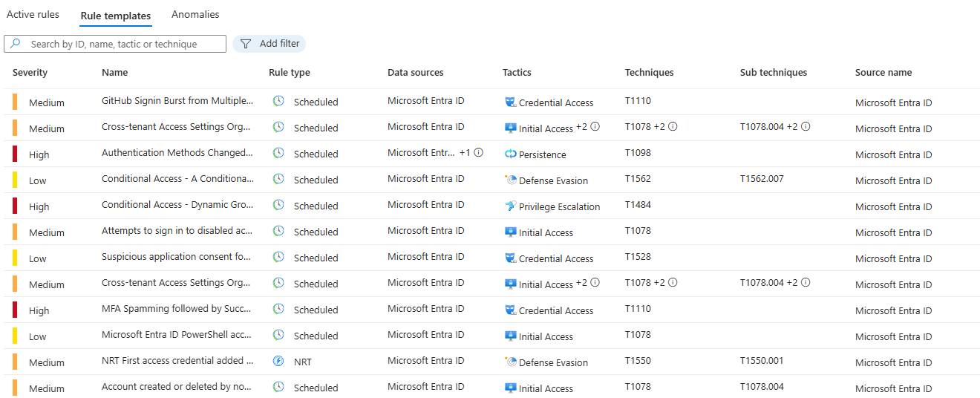Click the Scheduled clock icon in GitHub Signin Burst row
The height and width of the screenshot is (398, 980).
tap(278, 101)
